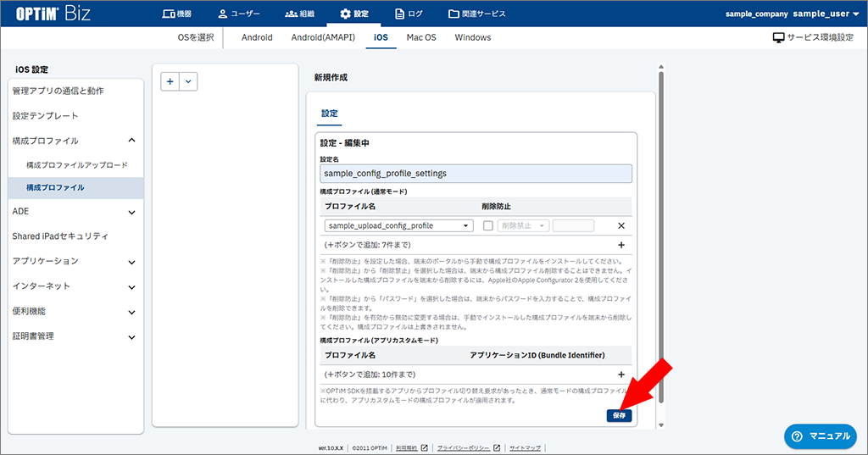Select the Windows OS tab
The width and height of the screenshot is (868, 455).
click(x=472, y=38)
